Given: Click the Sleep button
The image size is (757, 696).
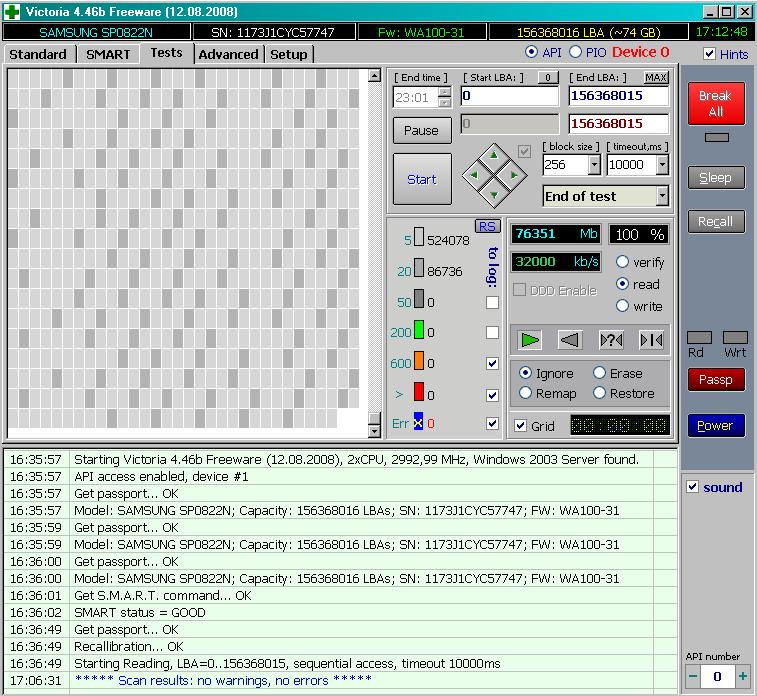Looking at the screenshot, I should click(x=716, y=178).
